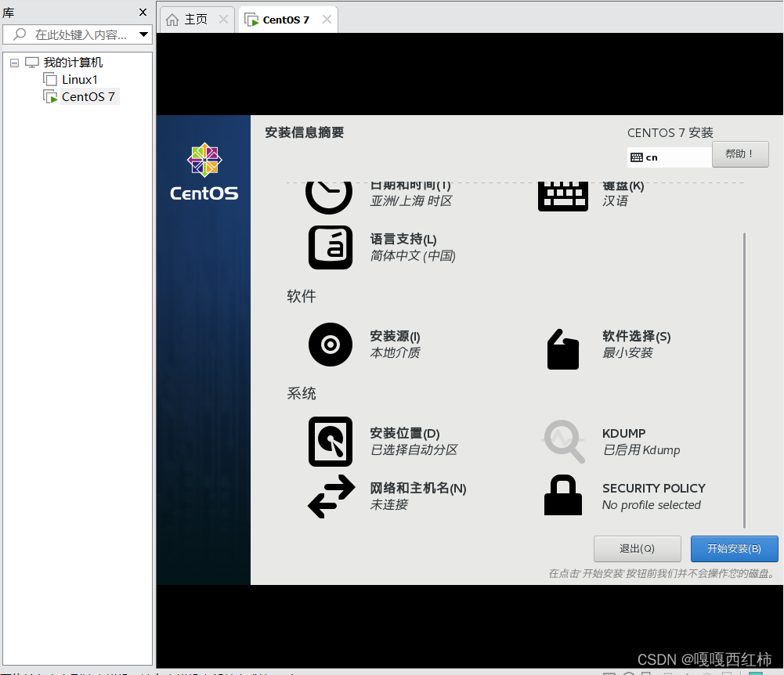Click the 已启用 Kdump status text
Viewport: 784px width, 675px height.
point(641,450)
